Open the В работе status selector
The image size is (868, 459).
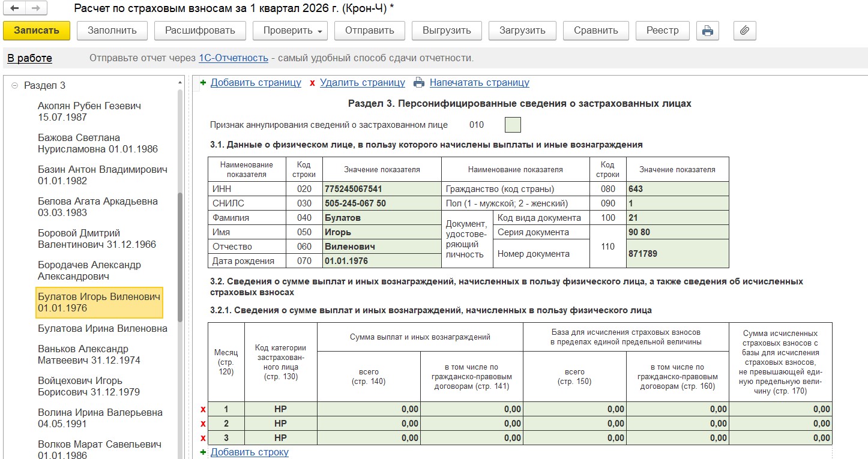coord(29,58)
